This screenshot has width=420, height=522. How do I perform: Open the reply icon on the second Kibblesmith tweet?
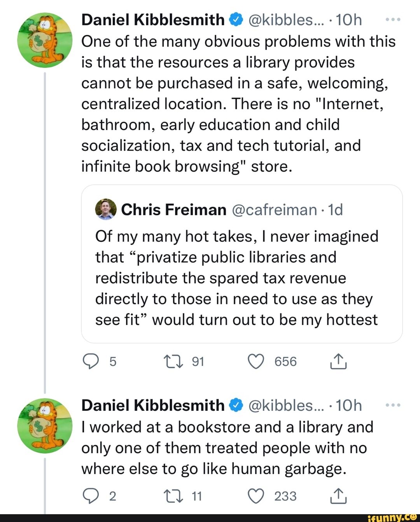[x=91, y=496]
